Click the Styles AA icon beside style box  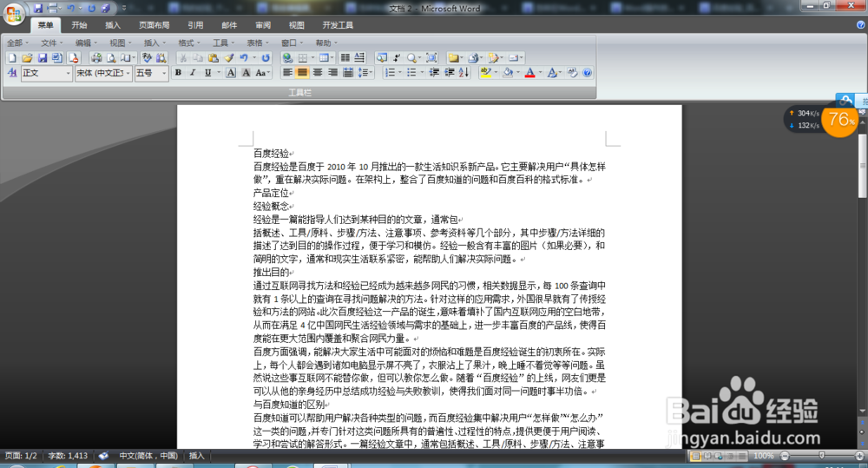pyautogui.click(x=12, y=73)
